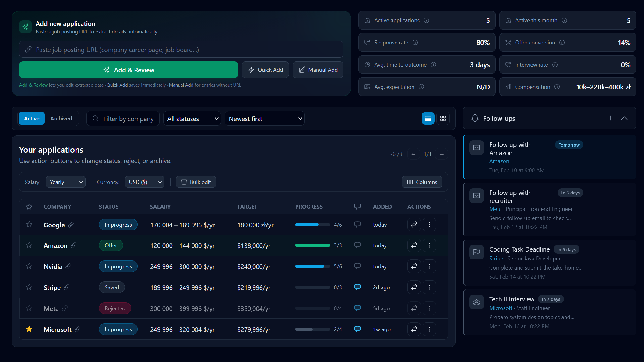Select the table view icon
This screenshot has width=644, height=362.
coord(428,118)
